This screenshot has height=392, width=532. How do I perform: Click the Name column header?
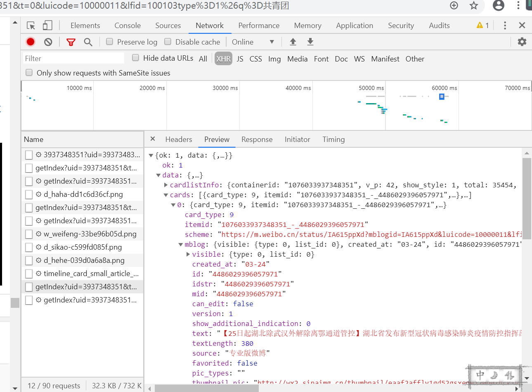pos(82,139)
